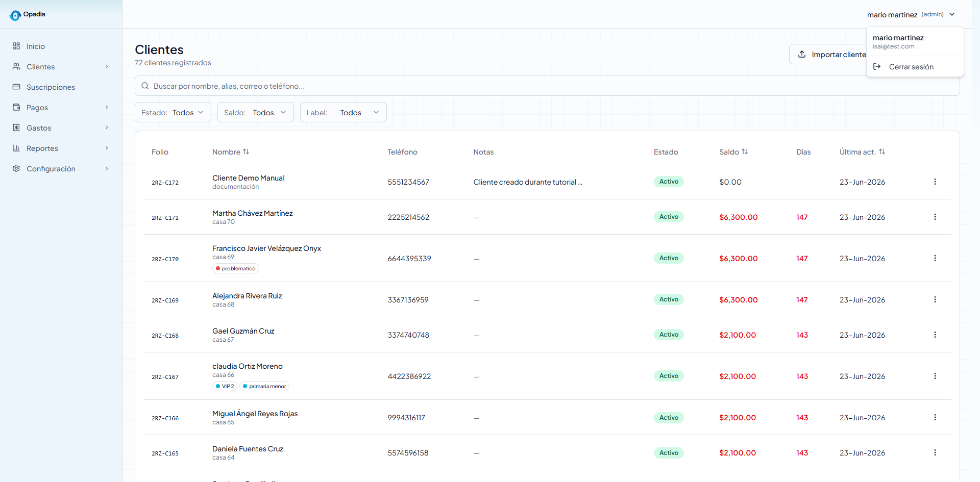Open the Estado filter dropdown
The image size is (980, 482).
click(x=173, y=112)
